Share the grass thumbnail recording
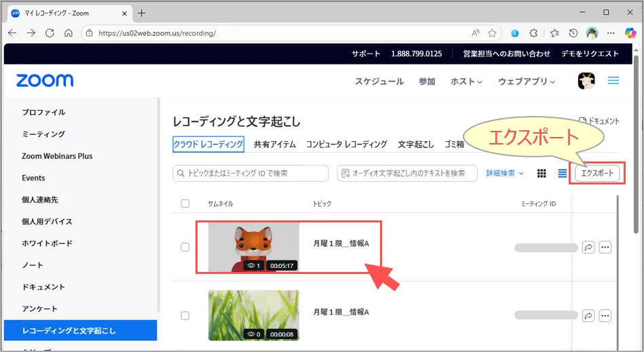The image size is (644, 352). point(588,316)
